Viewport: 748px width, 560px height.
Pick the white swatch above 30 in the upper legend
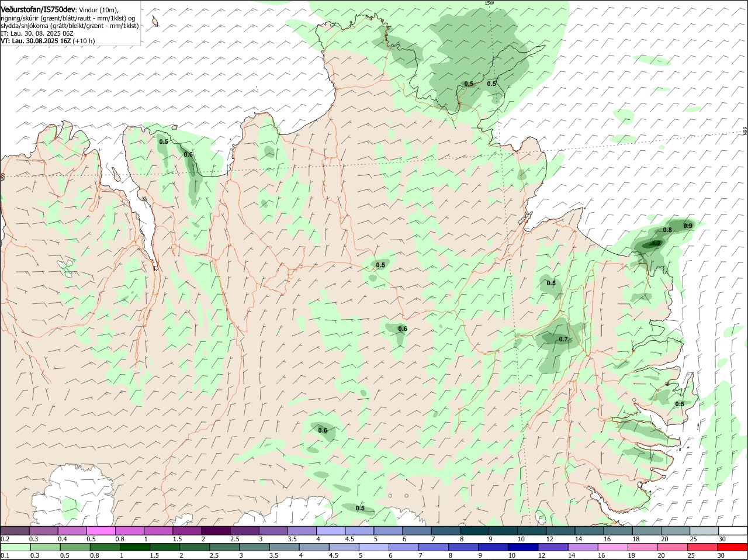coord(733,530)
